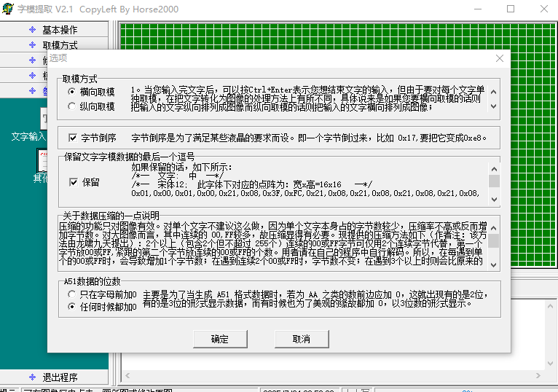Screen dimensions: 558x392
Task: Select 任何时候都加0 radio button
Action: pos(71,307)
